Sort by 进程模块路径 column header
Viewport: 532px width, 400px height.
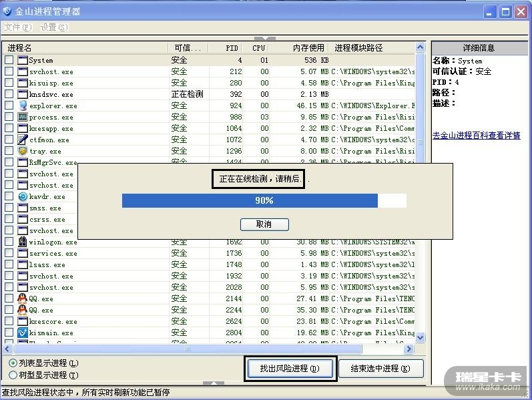coord(372,48)
